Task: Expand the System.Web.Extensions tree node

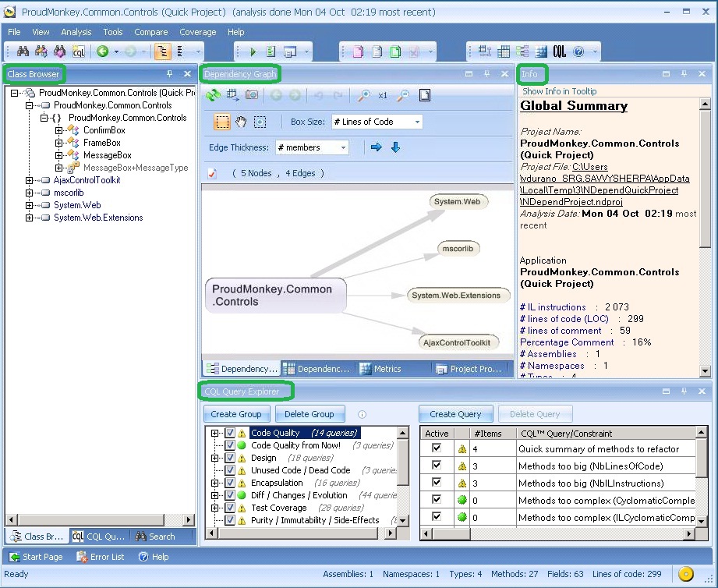Action: pyautogui.click(x=30, y=218)
